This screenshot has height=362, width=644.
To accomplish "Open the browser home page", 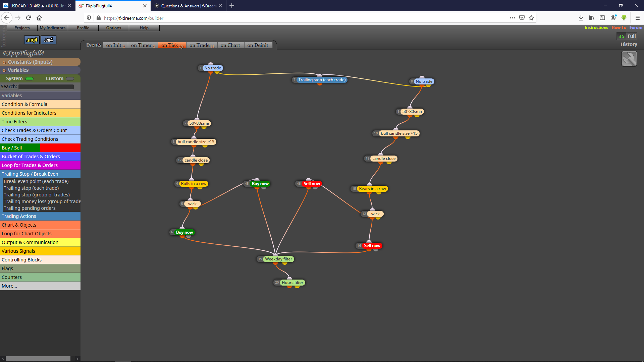I will pyautogui.click(x=39, y=18).
